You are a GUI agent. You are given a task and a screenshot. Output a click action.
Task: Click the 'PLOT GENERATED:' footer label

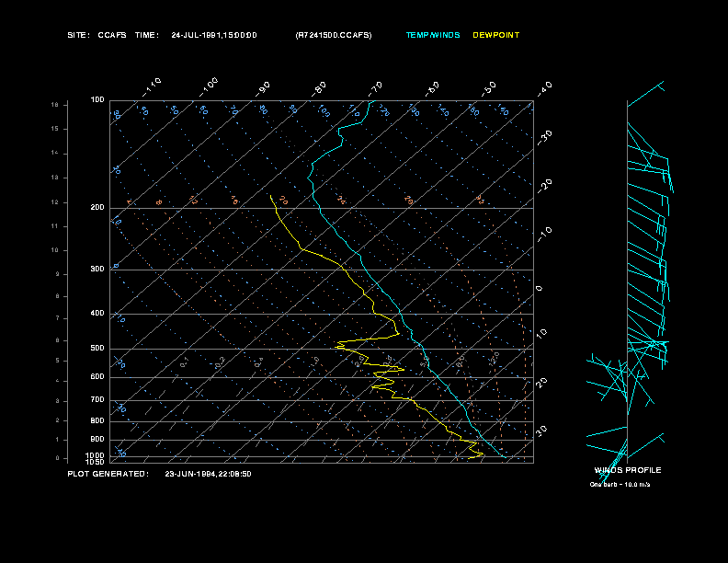click(108, 474)
